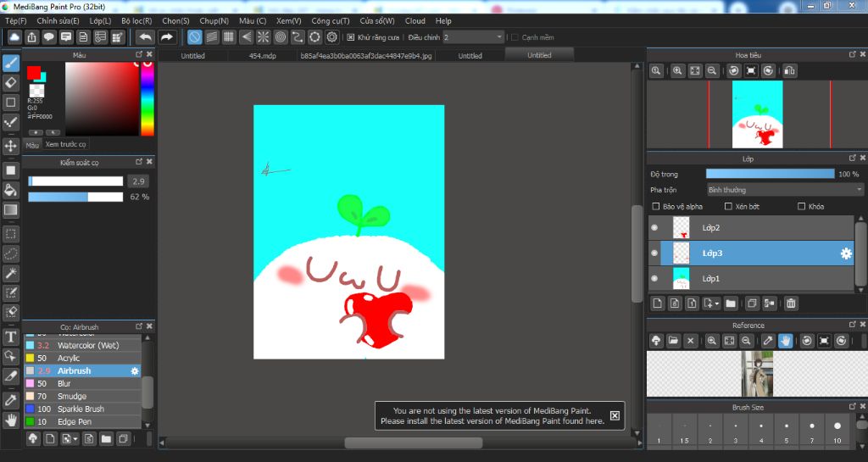Viewport: 868px width, 462px height.
Task: Open reference image folder icon
Action: pos(673,341)
